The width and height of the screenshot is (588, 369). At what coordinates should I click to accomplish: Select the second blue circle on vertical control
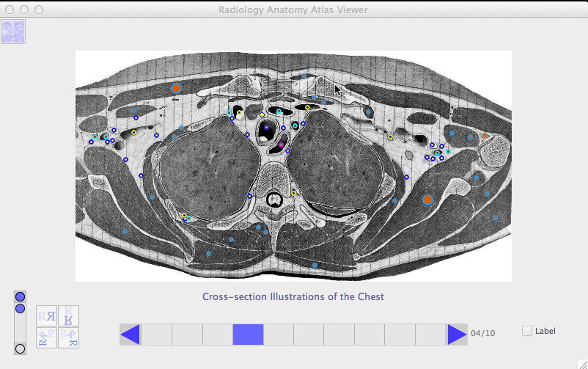21,309
